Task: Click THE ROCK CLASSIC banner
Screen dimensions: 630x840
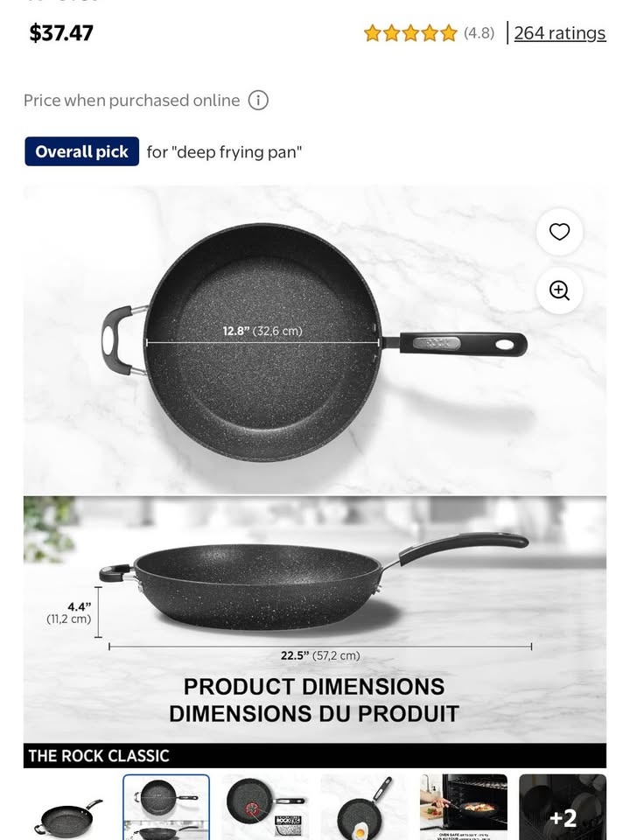Action: coord(315,755)
